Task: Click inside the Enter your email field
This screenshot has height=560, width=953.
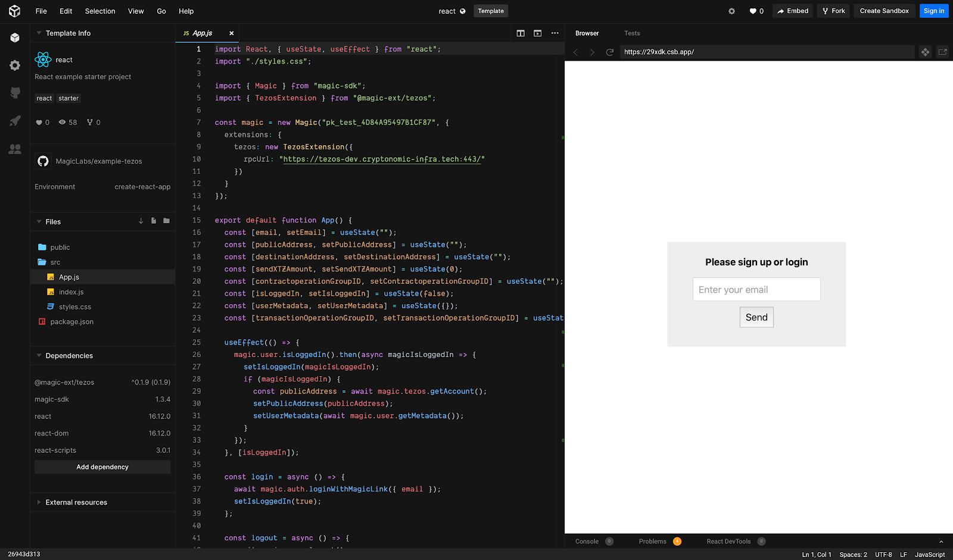Action: pos(756,289)
